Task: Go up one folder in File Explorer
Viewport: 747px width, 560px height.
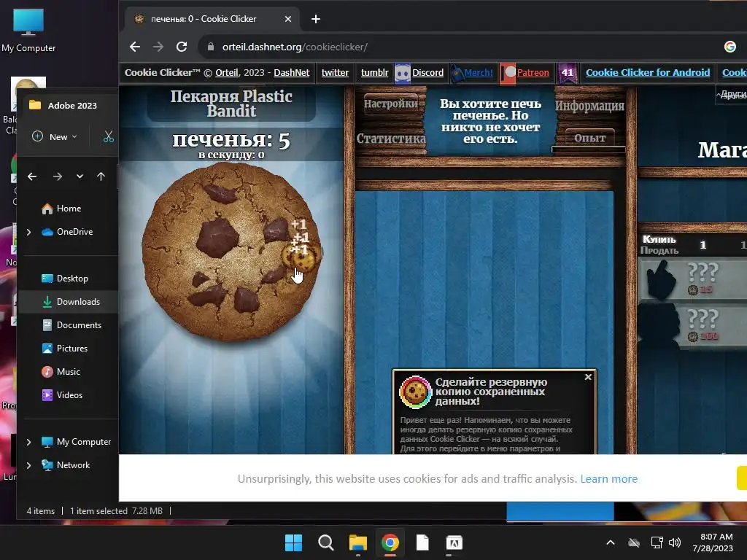Action: 101,176
